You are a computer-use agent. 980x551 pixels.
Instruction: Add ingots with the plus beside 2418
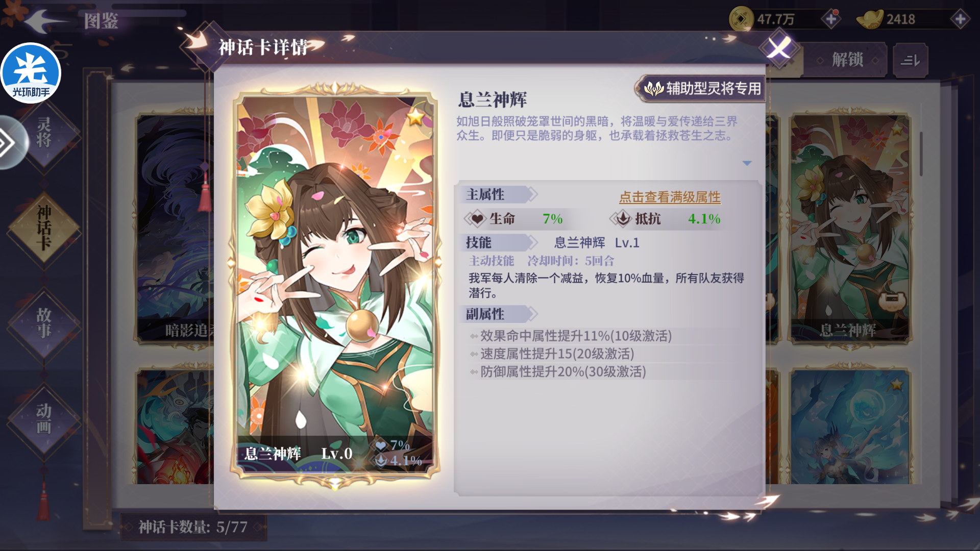(x=960, y=19)
